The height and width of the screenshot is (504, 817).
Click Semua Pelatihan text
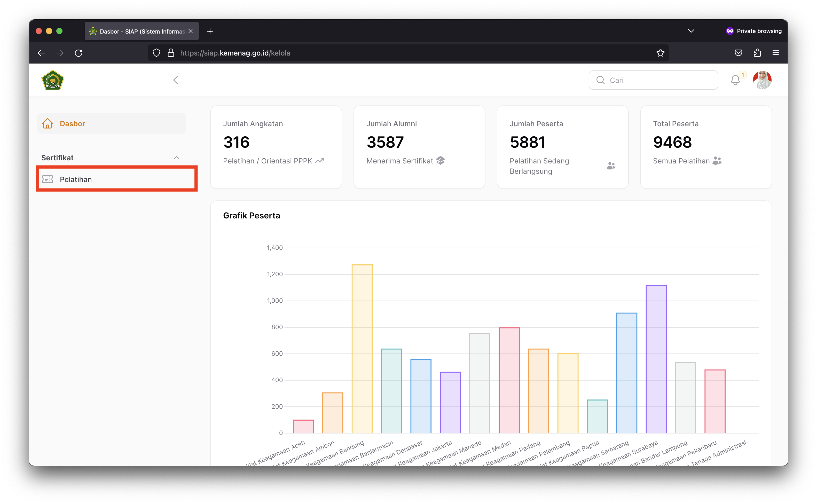click(x=681, y=161)
